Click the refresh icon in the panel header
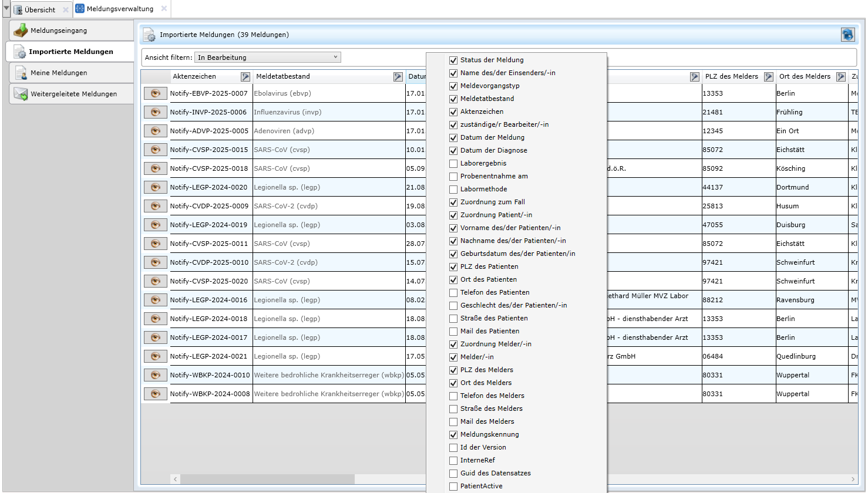 click(x=847, y=35)
